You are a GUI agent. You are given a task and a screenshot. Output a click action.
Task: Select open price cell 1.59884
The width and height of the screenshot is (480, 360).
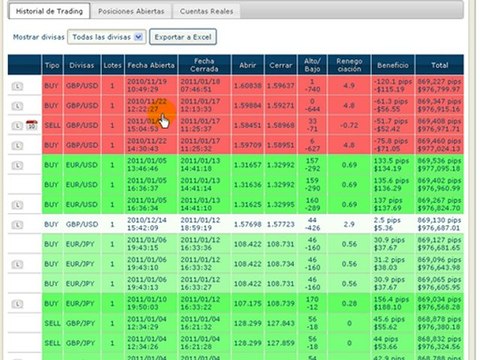click(248, 106)
